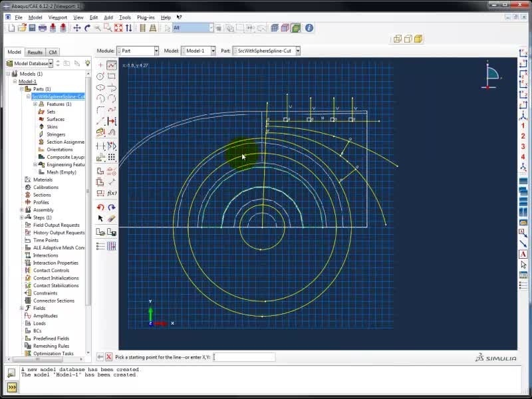
Task: Click the red X cancel procedure button
Action: [109, 357]
